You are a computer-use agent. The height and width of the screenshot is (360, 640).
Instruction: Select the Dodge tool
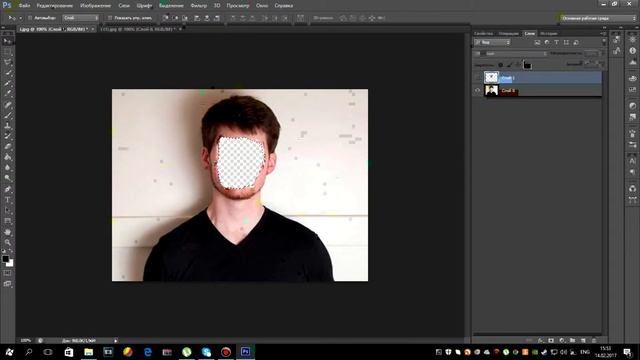[7, 178]
